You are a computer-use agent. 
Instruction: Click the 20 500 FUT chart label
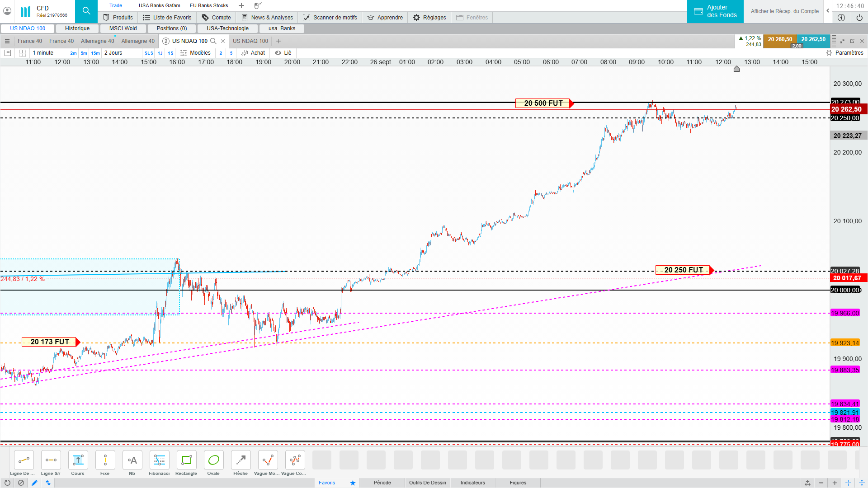point(543,103)
